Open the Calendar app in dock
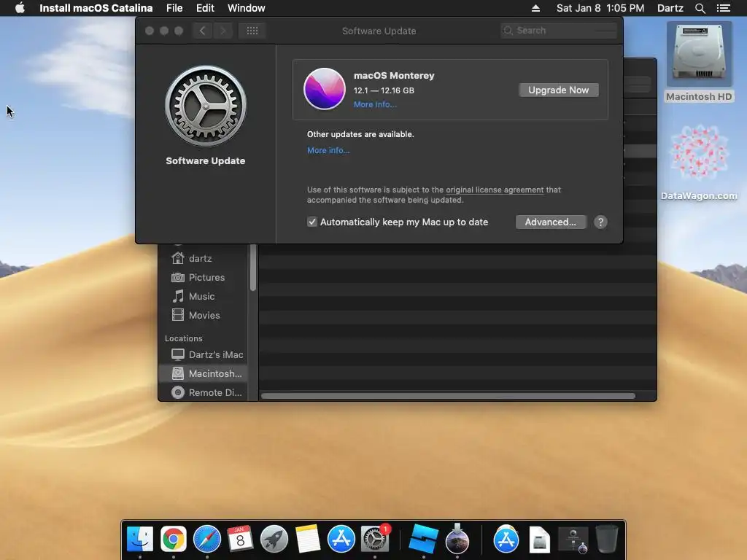 (x=240, y=539)
